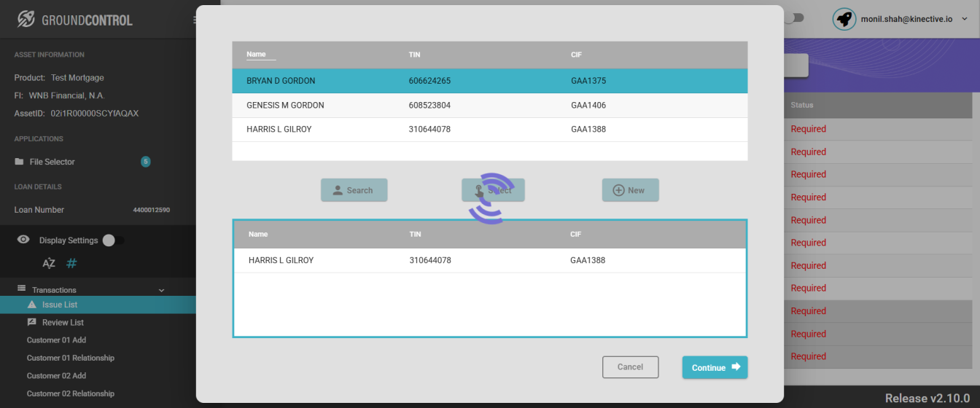Click the Continue button
This screenshot has width=980, height=408.
click(x=715, y=367)
